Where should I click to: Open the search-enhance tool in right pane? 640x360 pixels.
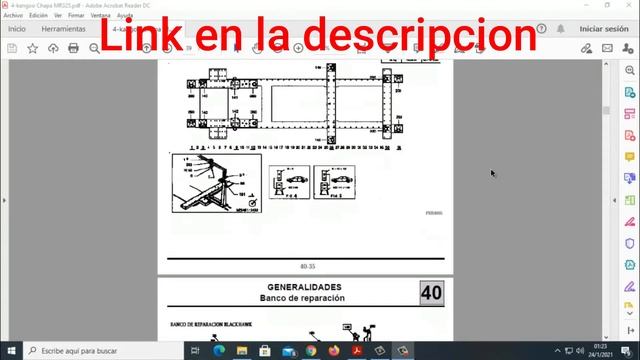click(630, 70)
